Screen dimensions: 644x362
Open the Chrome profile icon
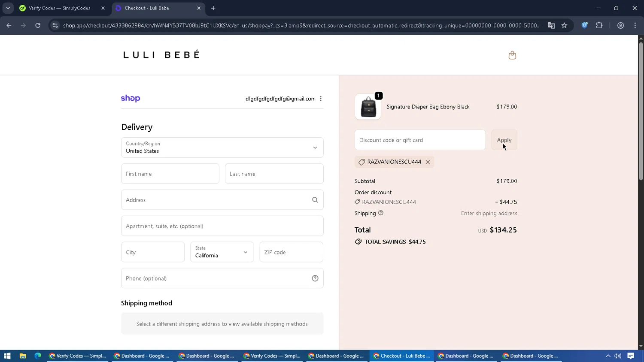pyautogui.click(x=620, y=25)
